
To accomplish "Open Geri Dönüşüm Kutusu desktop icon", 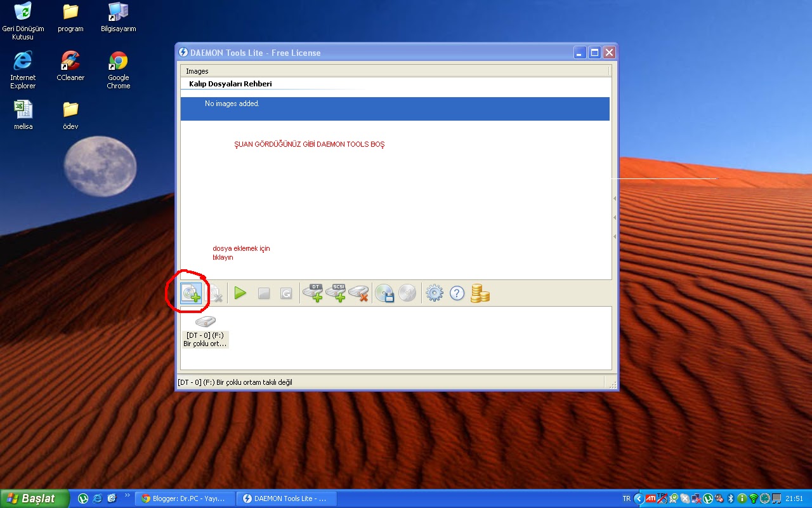I will 23,21.
